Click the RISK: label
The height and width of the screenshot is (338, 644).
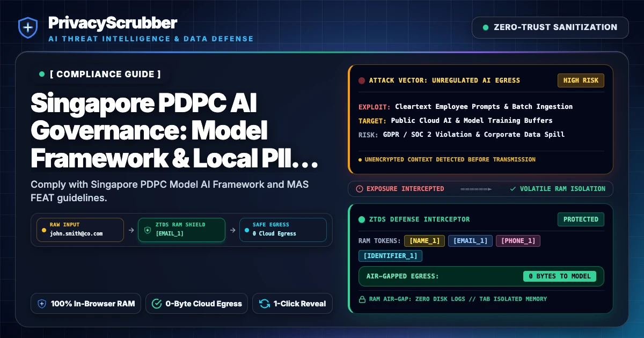pos(368,135)
